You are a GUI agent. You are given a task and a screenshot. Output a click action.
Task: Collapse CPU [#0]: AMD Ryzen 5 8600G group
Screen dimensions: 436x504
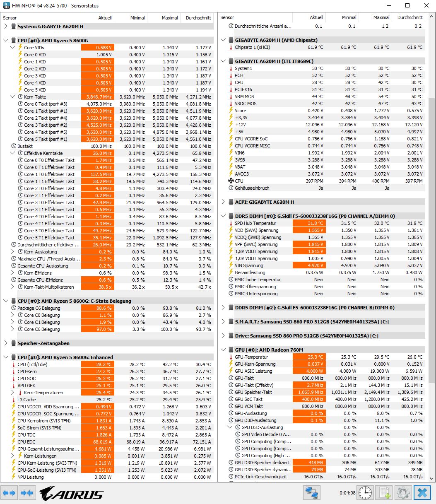click(x=6, y=40)
